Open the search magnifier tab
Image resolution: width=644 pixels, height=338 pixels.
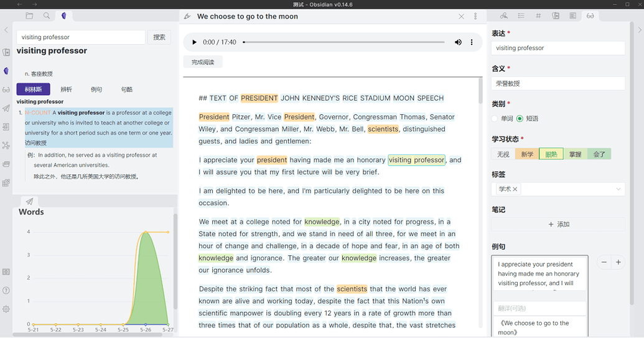point(47,16)
